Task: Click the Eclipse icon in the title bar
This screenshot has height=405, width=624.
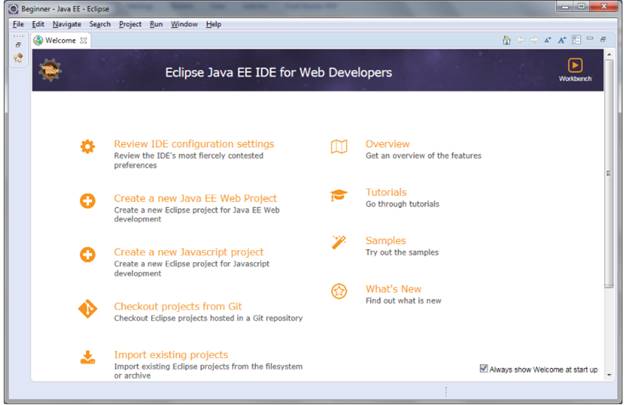Action: [14, 8]
